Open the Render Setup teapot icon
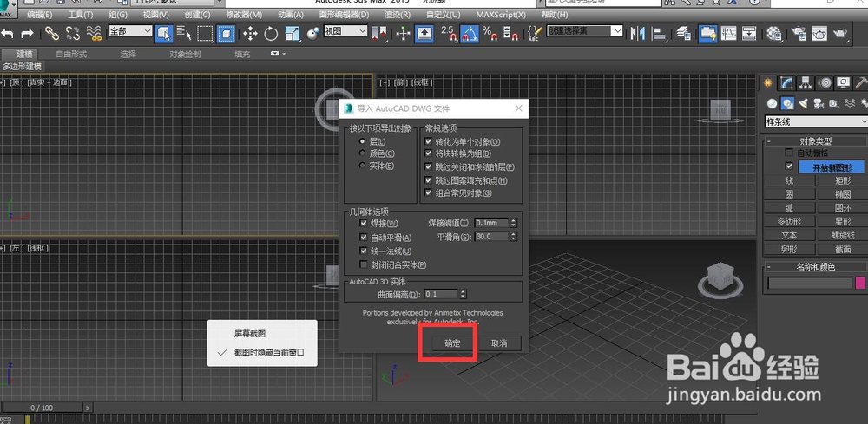This screenshot has width=868, height=424. point(798,34)
